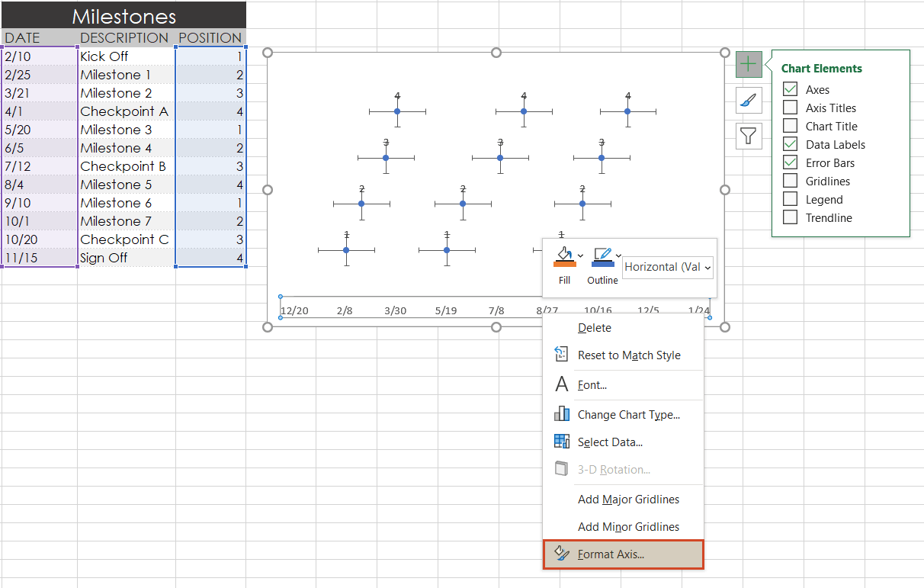This screenshot has height=588, width=924.
Task: Click the Select Data icon
Action: [x=561, y=442]
